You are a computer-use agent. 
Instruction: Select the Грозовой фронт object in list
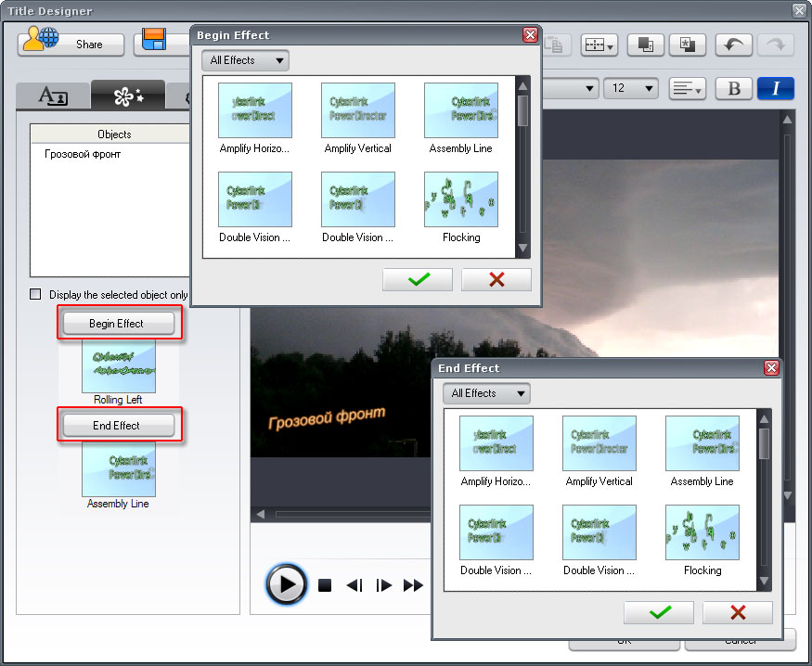[83, 154]
